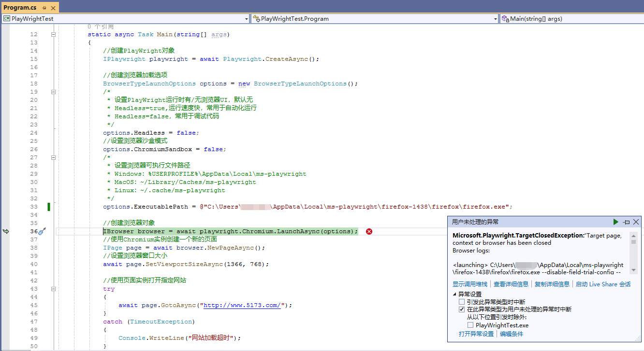Select the Program.cs tab
The height and width of the screenshot is (351, 644).
click(x=19, y=8)
